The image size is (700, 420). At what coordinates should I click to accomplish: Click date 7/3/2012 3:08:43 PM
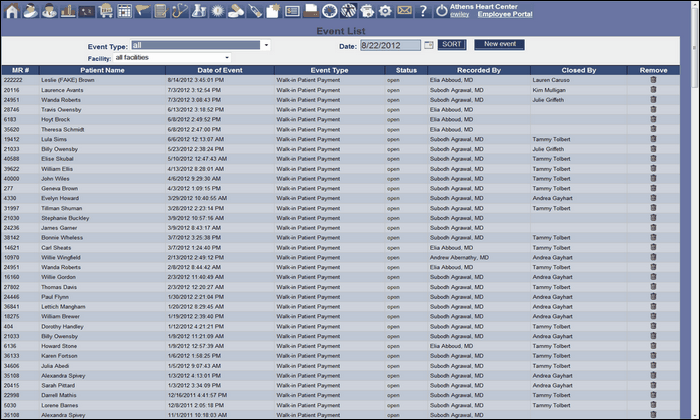194,100
